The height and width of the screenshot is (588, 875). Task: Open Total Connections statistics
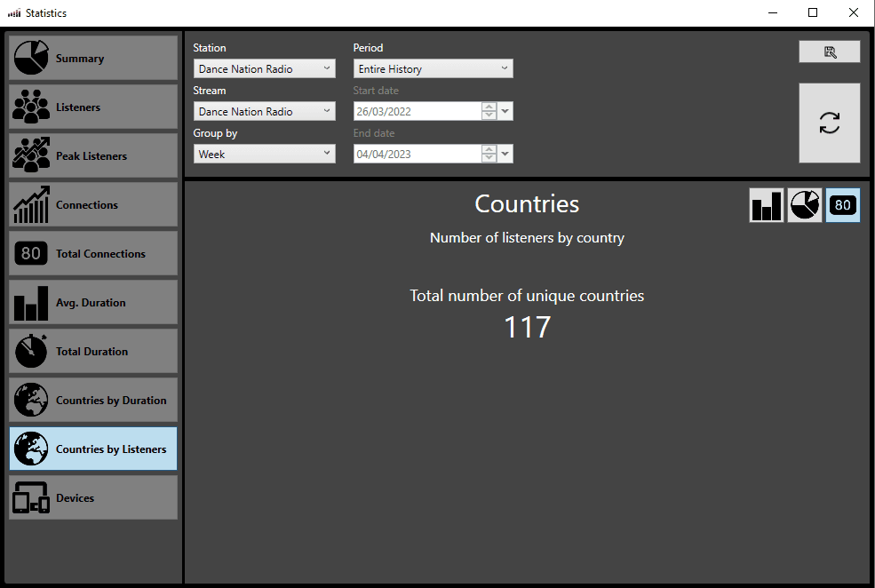(93, 253)
